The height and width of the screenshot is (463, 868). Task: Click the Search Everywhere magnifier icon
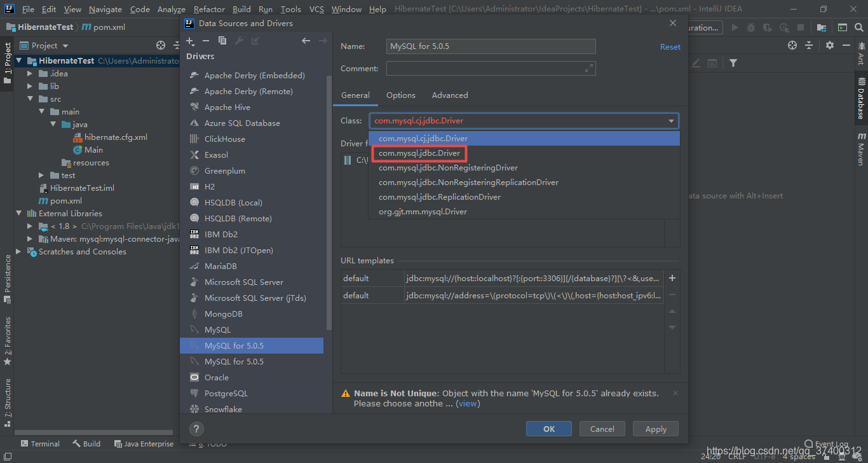coord(859,27)
